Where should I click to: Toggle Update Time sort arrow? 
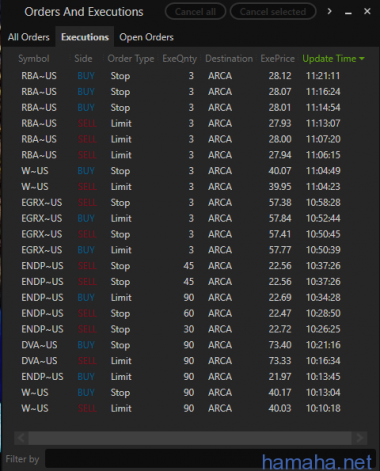362,59
